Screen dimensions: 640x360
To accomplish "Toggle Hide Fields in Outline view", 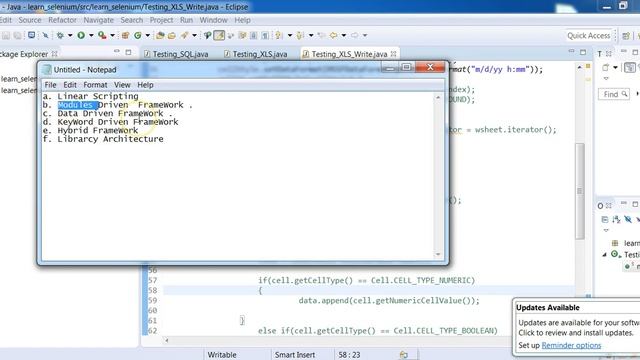I will point(628,220).
